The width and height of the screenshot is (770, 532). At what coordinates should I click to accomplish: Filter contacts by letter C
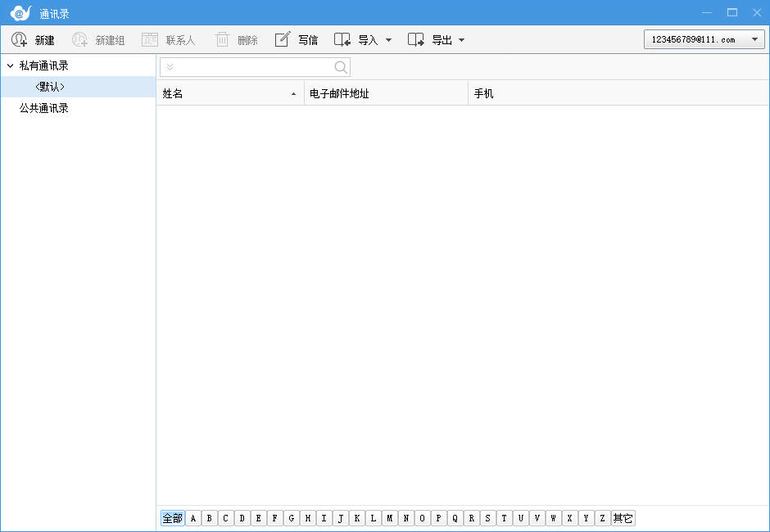click(x=226, y=518)
